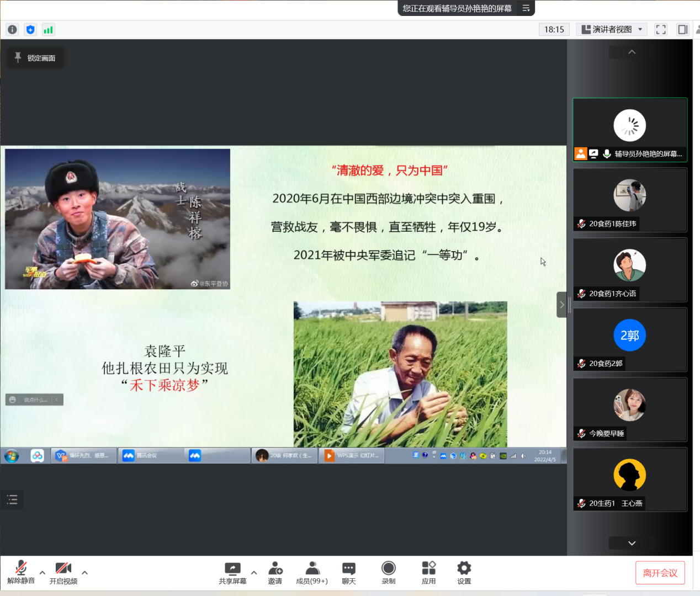The image size is (700, 596).
Task: Open the 应用 apps icon
Action: point(428,572)
